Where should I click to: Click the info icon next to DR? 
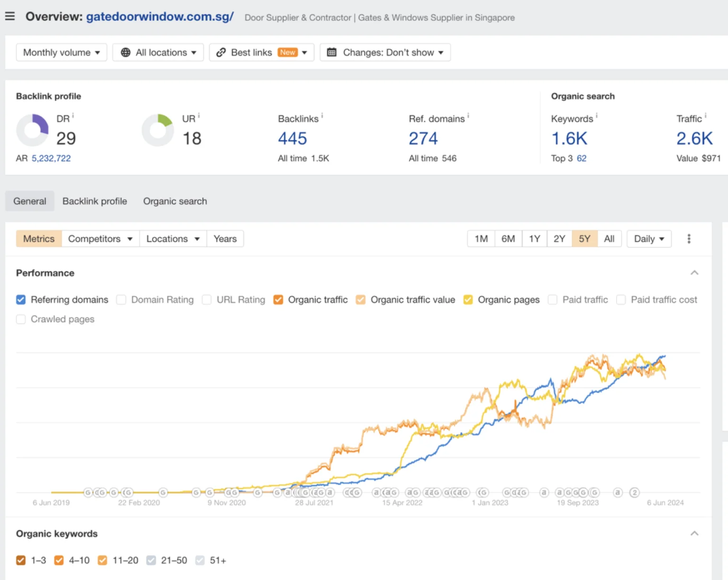pos(73,115)
